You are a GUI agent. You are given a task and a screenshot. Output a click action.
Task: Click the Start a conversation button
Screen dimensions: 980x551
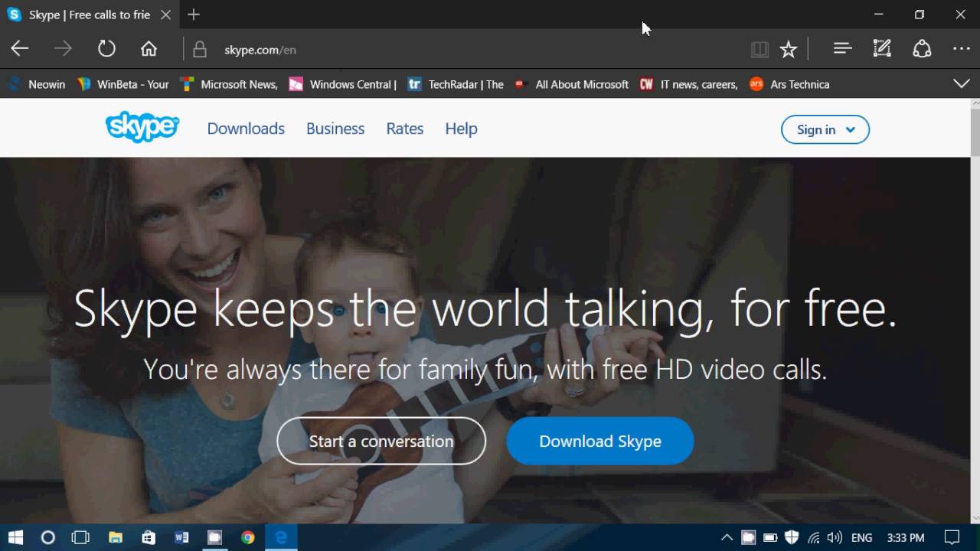click(381, 441)
